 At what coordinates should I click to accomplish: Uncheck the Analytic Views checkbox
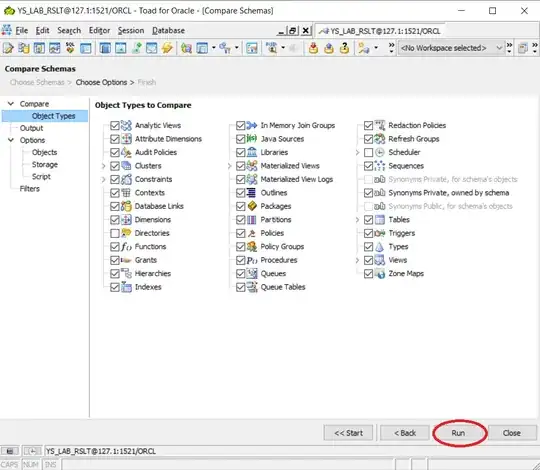(x=115, y=125)
